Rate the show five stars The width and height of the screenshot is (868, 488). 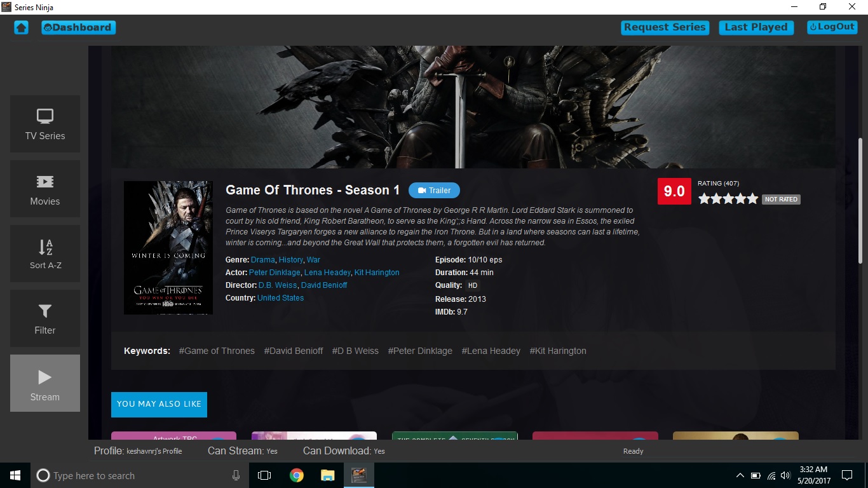pos(752,199)
